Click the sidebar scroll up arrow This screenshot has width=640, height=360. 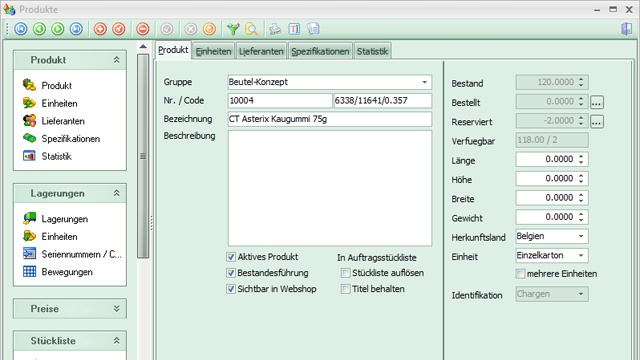143,47
